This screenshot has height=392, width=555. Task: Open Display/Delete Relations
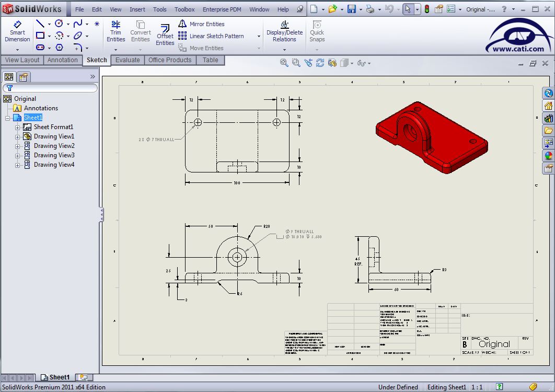click(x=284, y=32)
